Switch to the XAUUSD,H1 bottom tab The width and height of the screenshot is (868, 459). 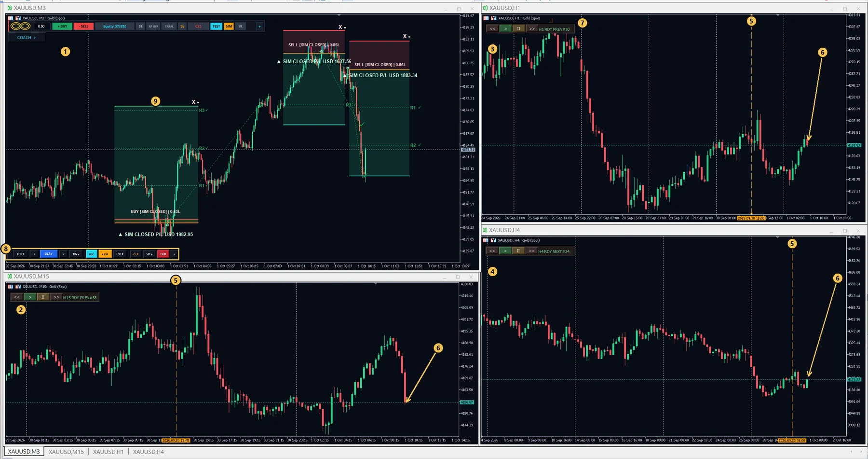pyautogui.click(x=108, y=452)
